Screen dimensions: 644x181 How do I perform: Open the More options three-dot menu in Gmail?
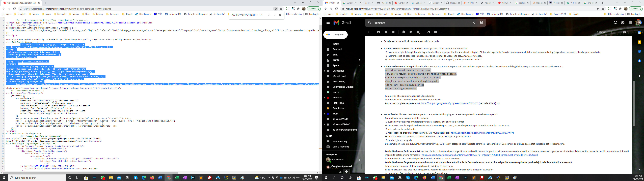(x=443, y=32)
